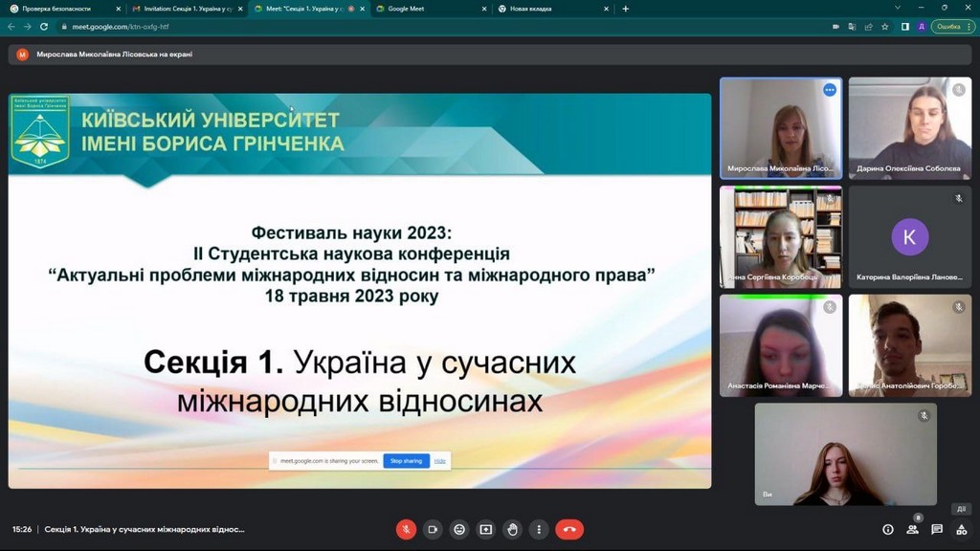Viewport: 980px width, 551px height.
Task: Unmute the microphone in the call bar
Action: pyautogui.click(x=406, y=529)
